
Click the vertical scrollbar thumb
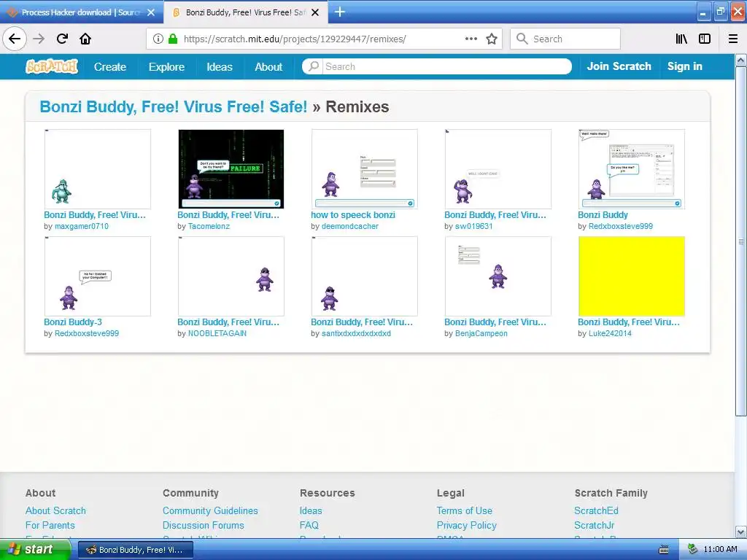[741, 241]
